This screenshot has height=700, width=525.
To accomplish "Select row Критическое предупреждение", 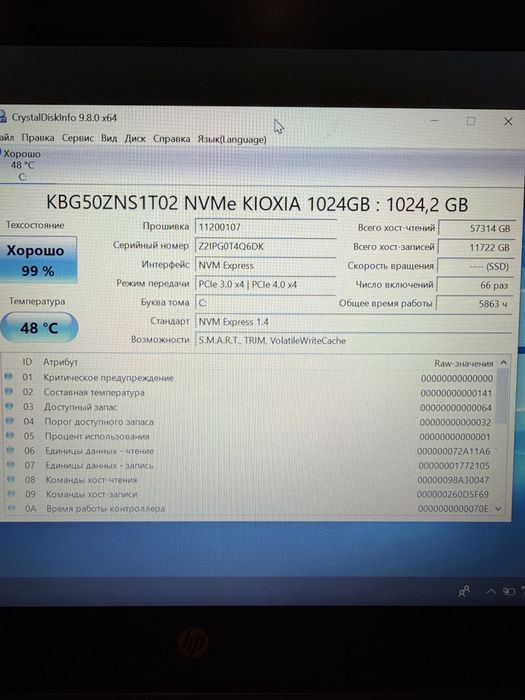I will [x=250, y=378].
